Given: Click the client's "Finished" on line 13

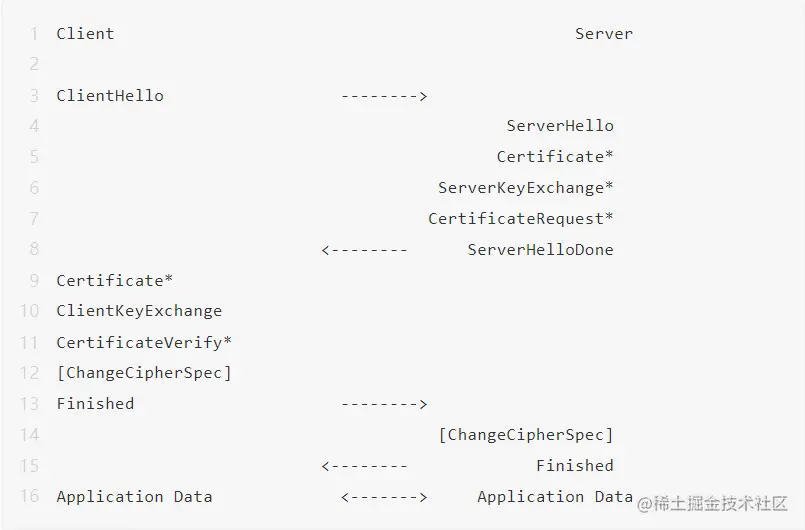Looking at the screenshot, I should [x=95, y=404].
